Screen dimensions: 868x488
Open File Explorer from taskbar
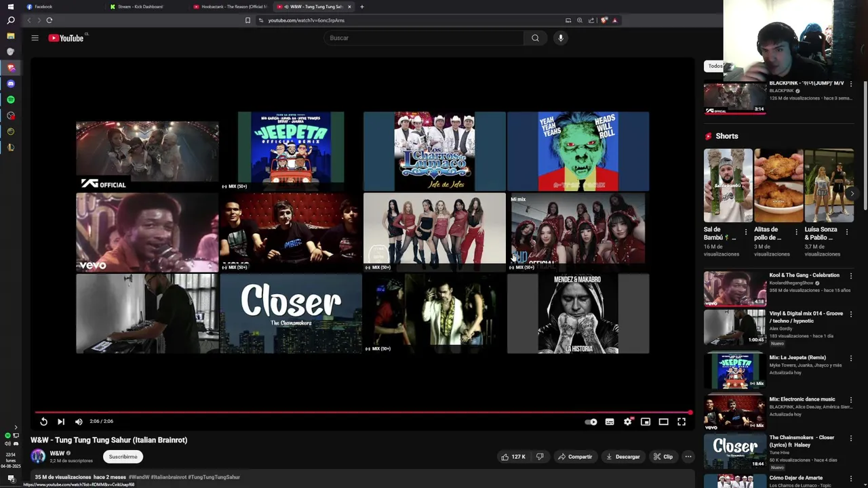click(10, 36)
